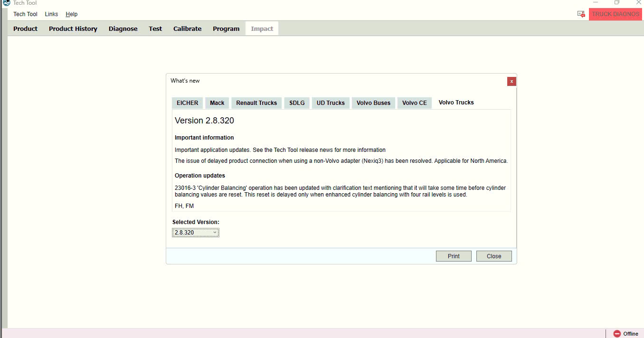The width and height of the screenshot is (644, 338).
Task: Close the What's new dialog with the red X
Action: coord(511,81)
